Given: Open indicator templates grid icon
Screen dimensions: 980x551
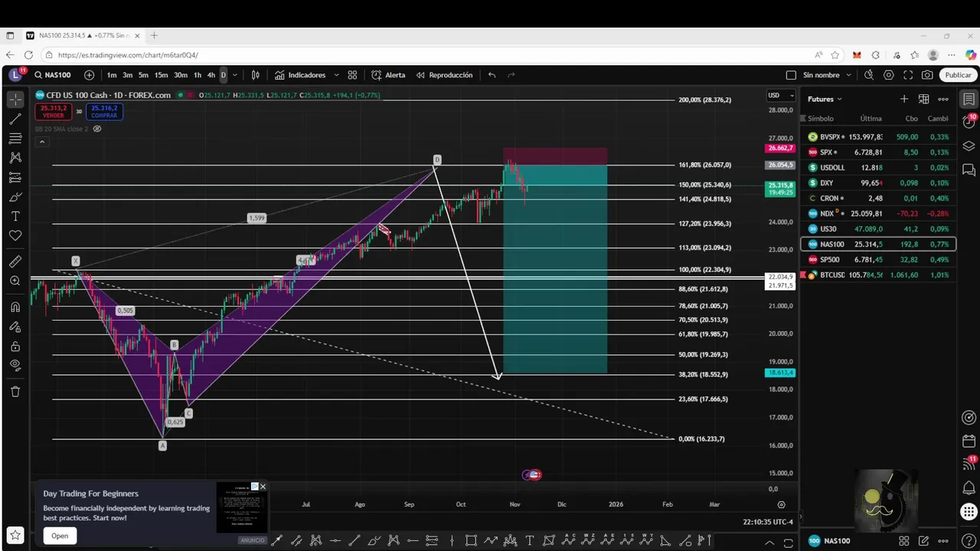Looking at the screenshot, I should (352, 75).
